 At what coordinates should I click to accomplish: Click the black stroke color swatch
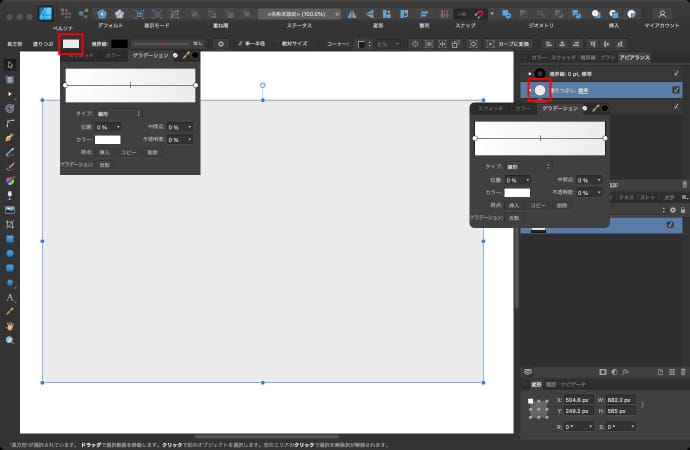(x=119, y=44)
